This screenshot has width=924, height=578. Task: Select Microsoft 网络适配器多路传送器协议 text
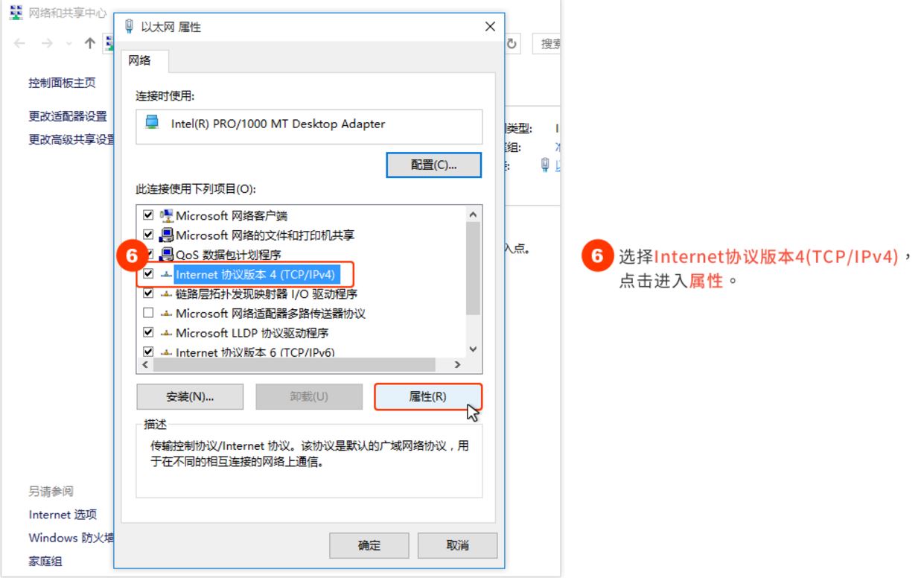click(271, 314)
